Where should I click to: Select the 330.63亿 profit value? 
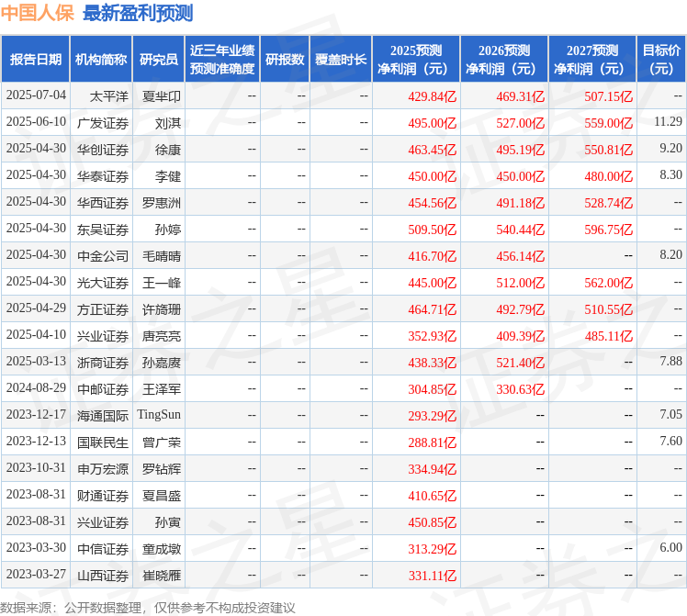point(520,389)
